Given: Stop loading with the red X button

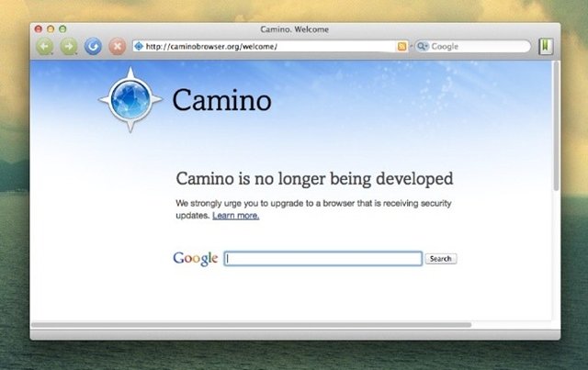Looking at the screenshot, I should tap(117, 47).
